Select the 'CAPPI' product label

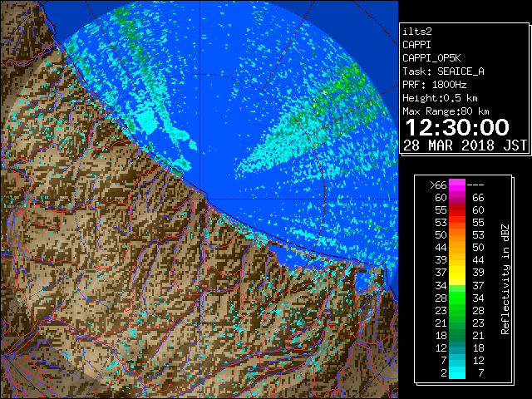[416, 45]
